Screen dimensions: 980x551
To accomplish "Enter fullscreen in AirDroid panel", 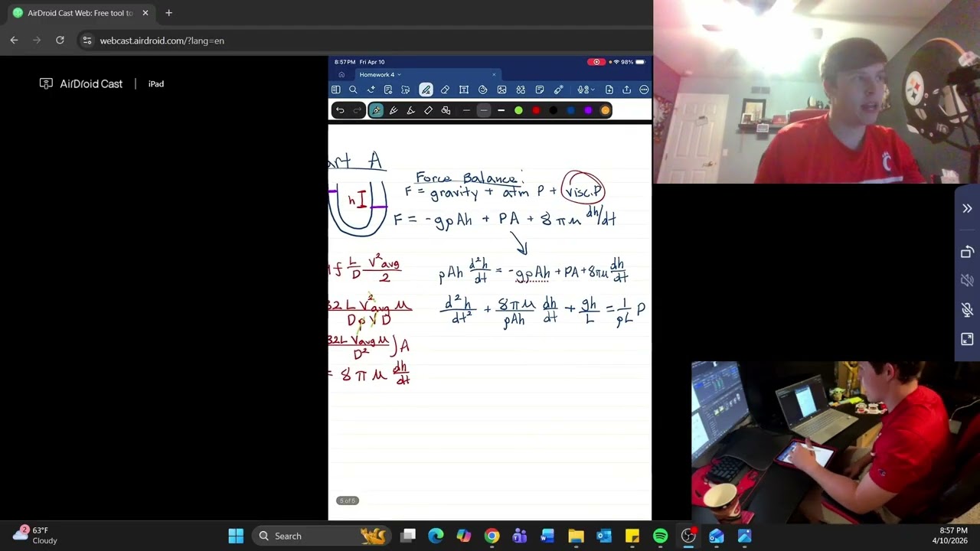I will pyautogui.click(x=967, y=339).
